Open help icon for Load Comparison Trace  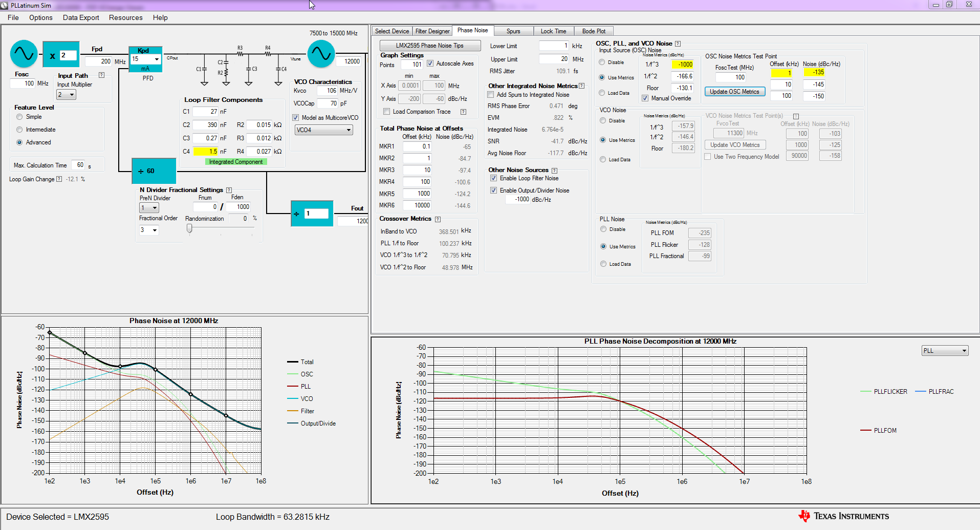(463, 112)
